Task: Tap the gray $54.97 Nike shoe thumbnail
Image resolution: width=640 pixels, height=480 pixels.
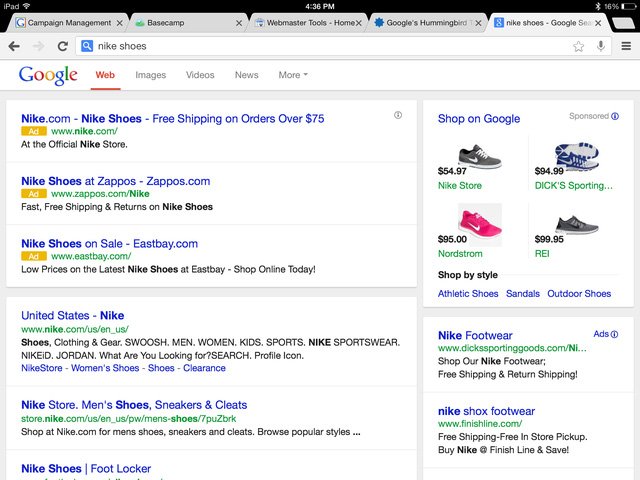Action: [480, 156]
